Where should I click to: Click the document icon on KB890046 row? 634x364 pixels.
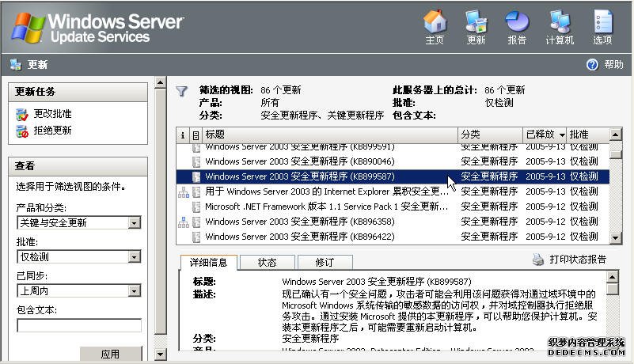(196, 161)
